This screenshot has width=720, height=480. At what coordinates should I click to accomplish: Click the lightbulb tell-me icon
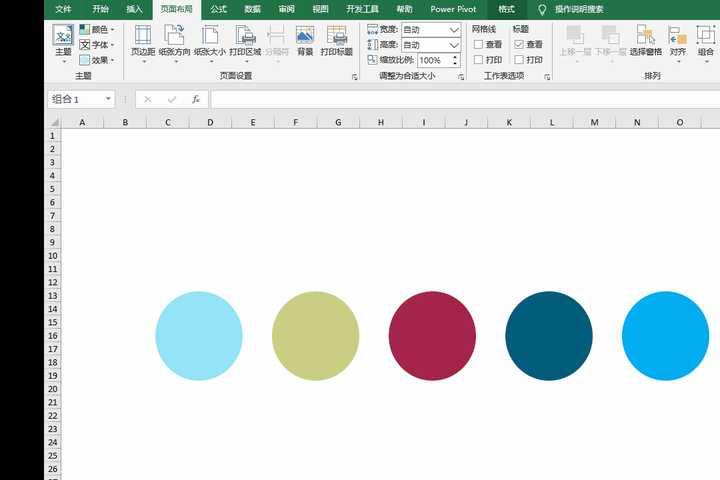click(x=542, y=10)
